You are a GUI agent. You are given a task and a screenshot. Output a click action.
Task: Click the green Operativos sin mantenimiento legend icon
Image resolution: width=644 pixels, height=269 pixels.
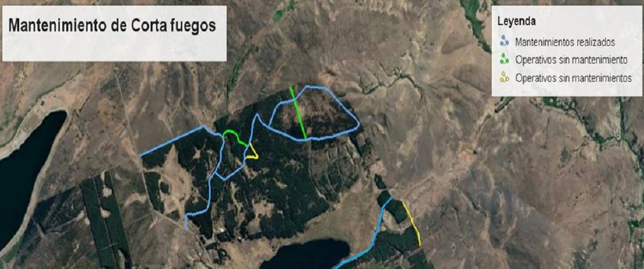coord(504,59)
